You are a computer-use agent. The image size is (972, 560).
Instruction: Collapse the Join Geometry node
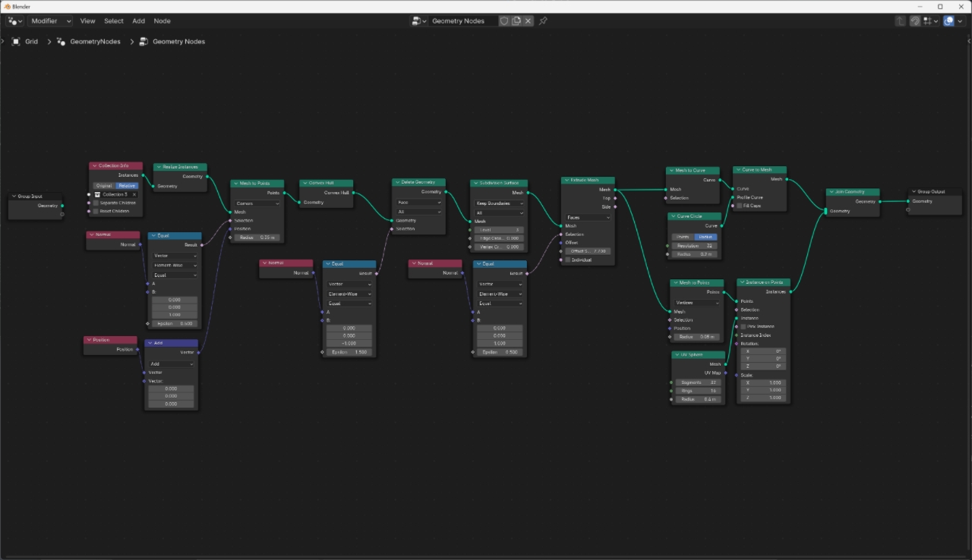click(x=832, y=192)
